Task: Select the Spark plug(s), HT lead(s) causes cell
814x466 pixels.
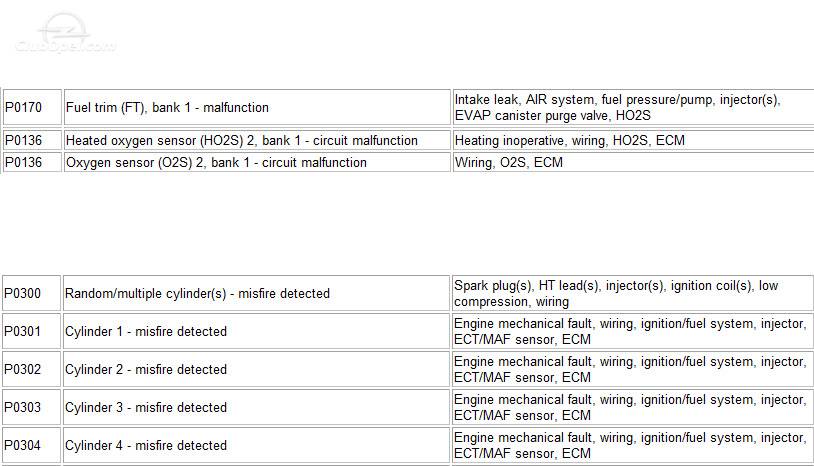Action: pyautogui.click(x=632, y=293)
